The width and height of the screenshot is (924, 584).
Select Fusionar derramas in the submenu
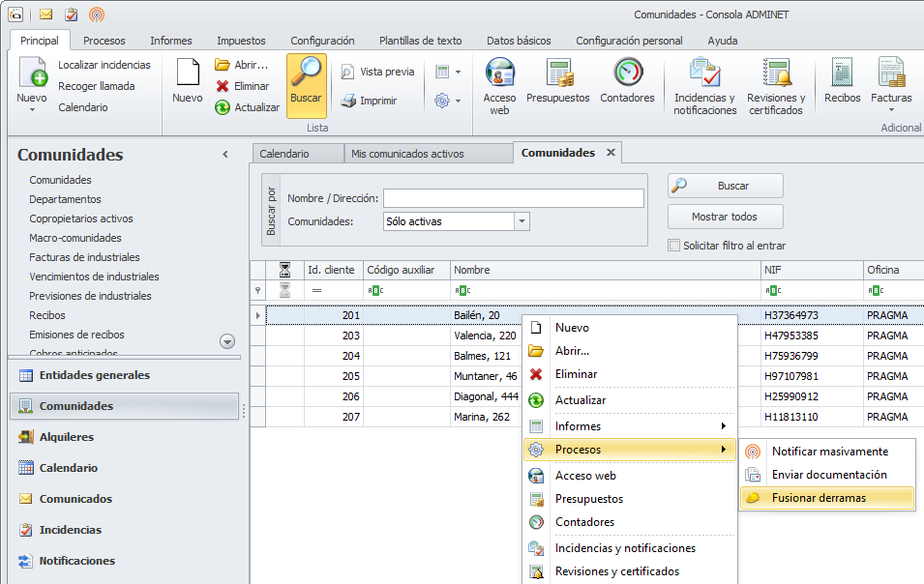(x=819, y=498)
